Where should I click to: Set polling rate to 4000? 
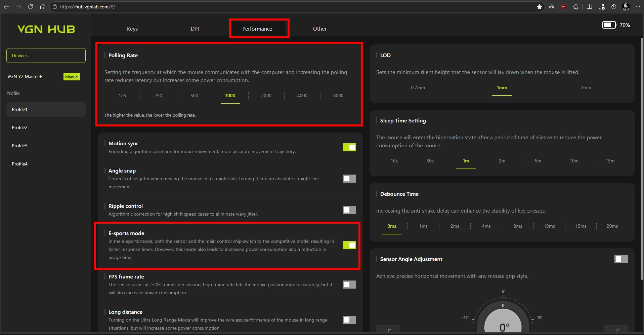[302, 96]
